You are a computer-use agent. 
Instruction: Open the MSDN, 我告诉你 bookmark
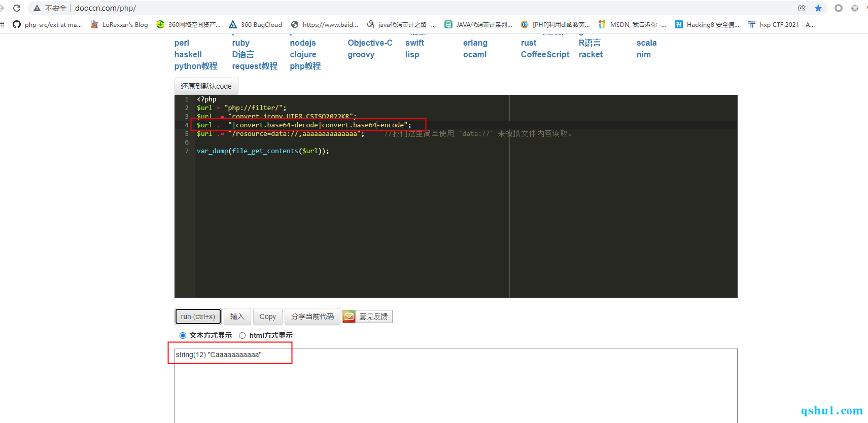(633, 24)
